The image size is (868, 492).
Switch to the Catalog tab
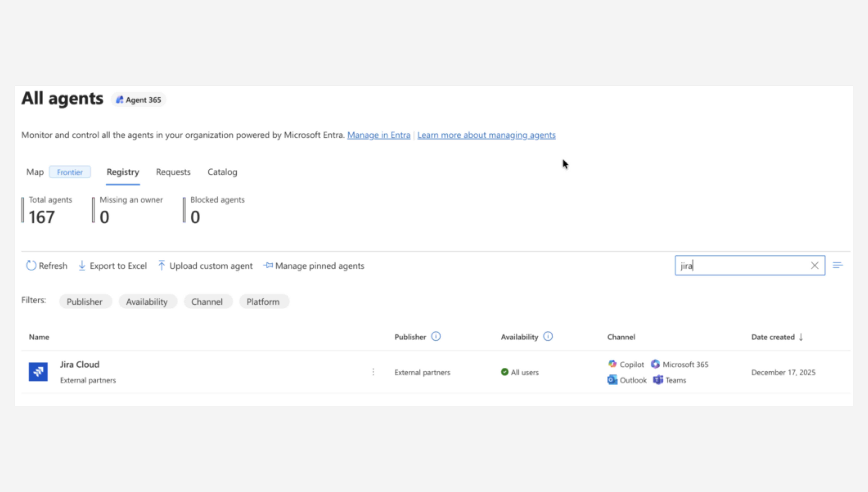[222, 172]
